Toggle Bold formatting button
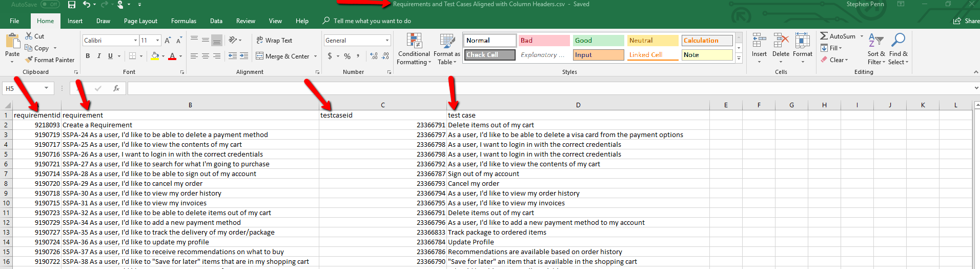The width and height of the screenshot is (980, 269). (88, 56)
